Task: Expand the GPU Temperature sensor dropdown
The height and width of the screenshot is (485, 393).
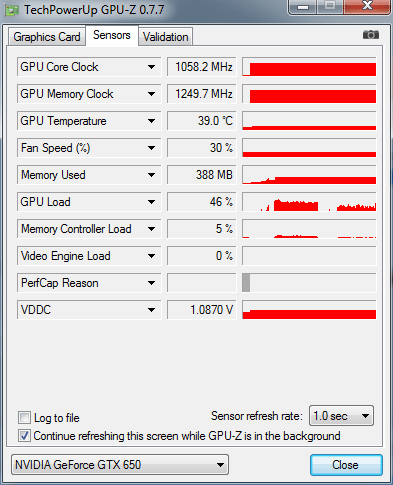Action: [151, 121]
